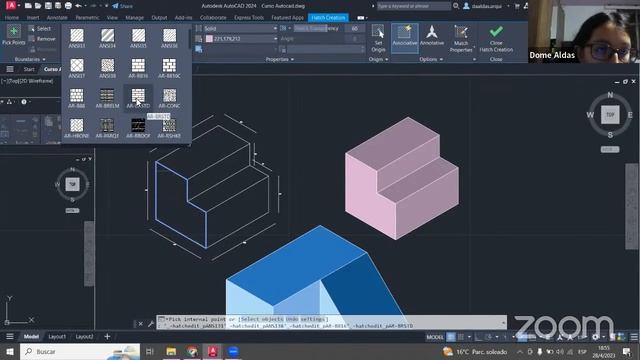Click the pink hatch color swatch
This screenshot has width=640, height=360.
pyautogui.click(x=209, y=39)
